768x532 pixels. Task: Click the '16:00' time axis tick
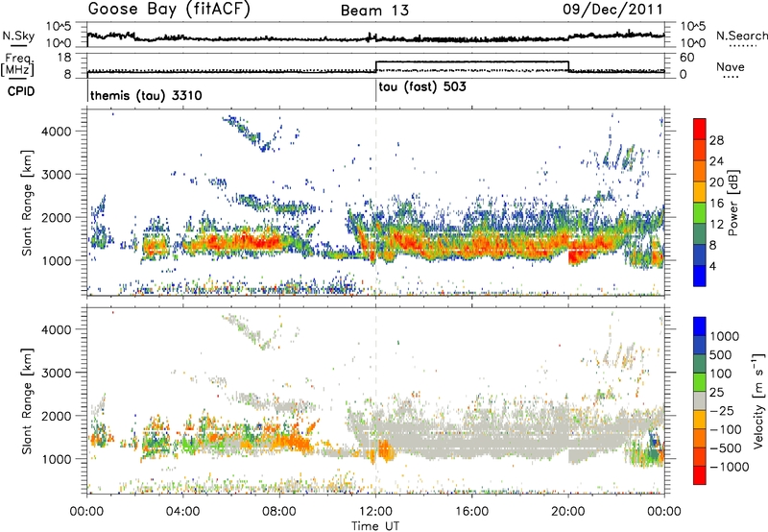[x=471, y=512]
